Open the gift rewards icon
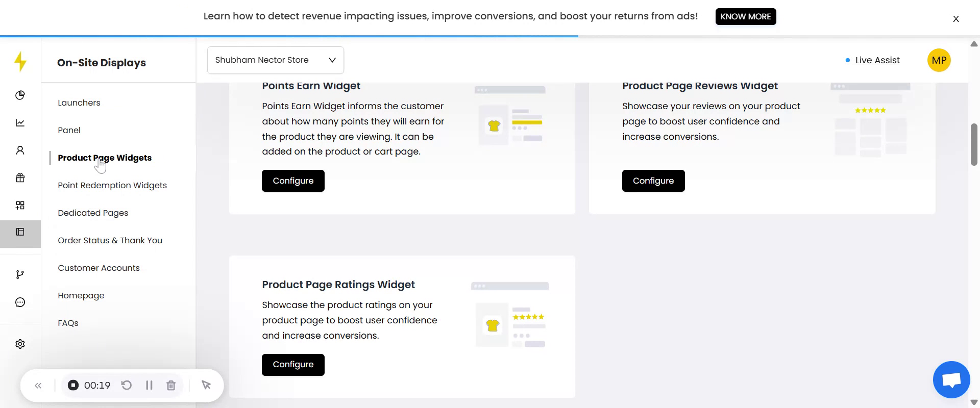Screen dimensions: 980x408 tap(20, 178)
